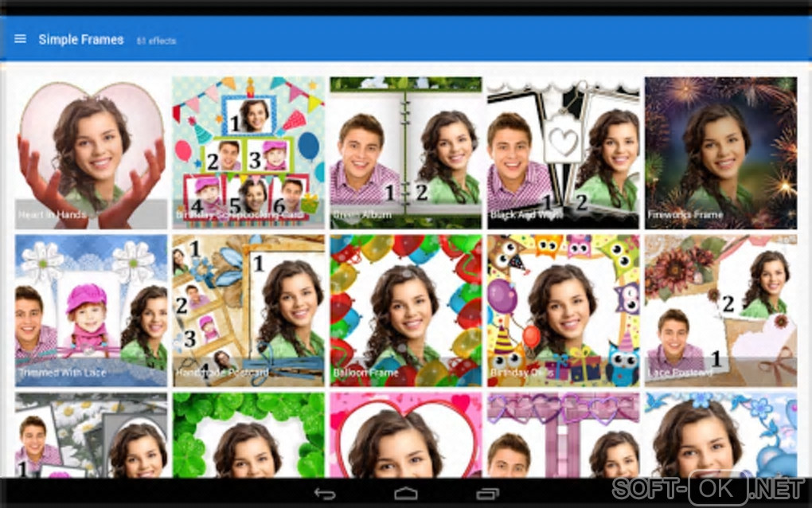Viewport: 812px width, 508px height.
Task: Click the effects count label
Action: point(156,41)
